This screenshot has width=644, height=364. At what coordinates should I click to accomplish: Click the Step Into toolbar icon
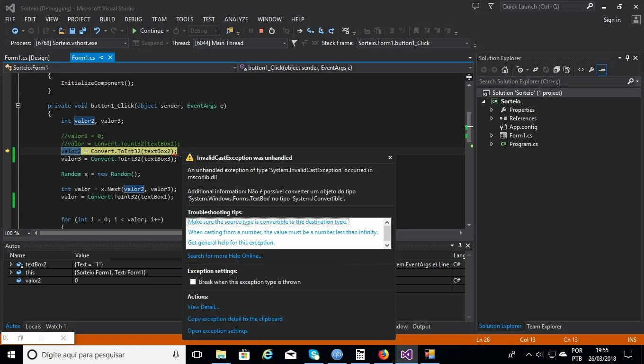[310, 31]
